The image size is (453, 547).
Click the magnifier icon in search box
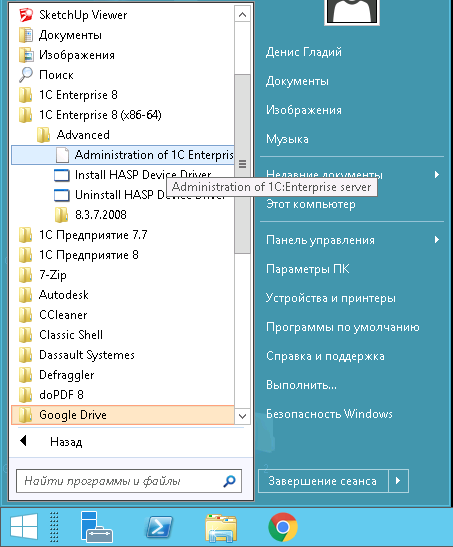click(229, 481)
